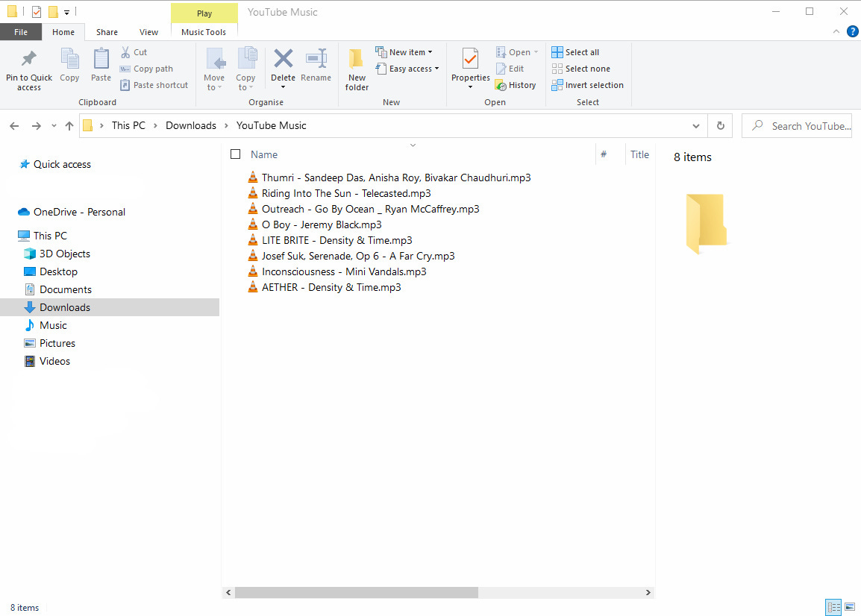
Task: Switch to the View ribbon tab
Action: (148, 32)
